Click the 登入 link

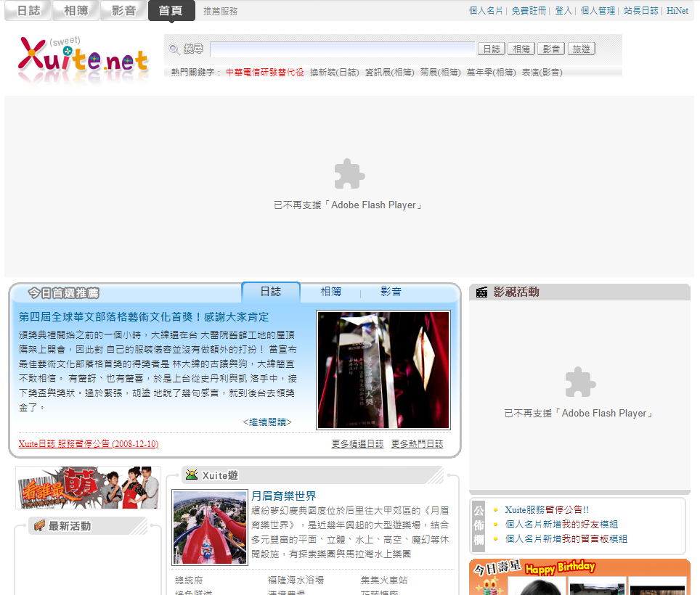[563, 11]
